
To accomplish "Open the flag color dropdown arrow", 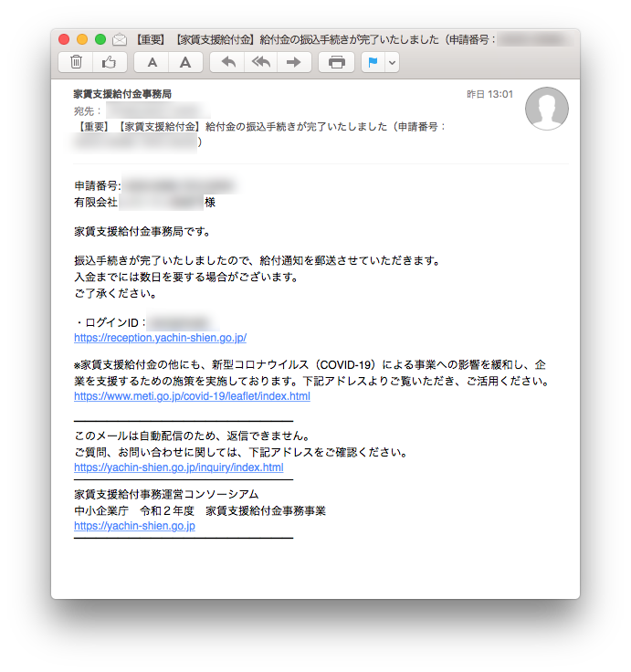I will 393,62.
